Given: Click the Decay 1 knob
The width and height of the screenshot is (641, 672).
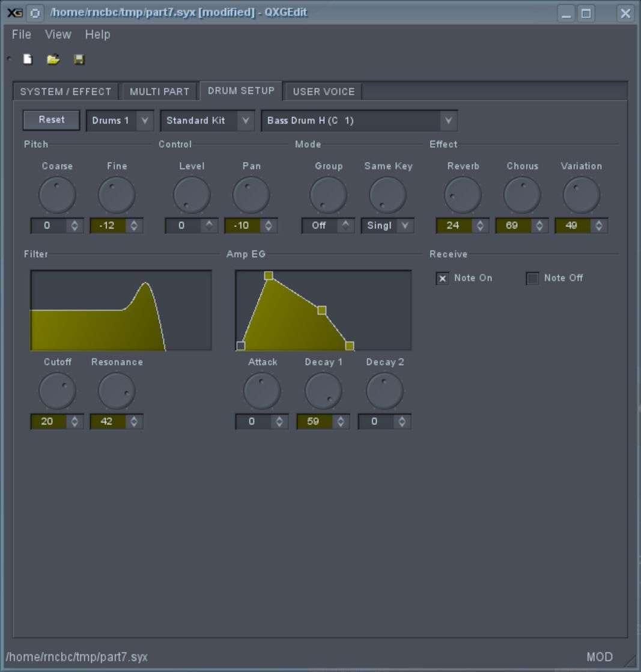Looking at the screenshot, I should click(x=323, y=391).
